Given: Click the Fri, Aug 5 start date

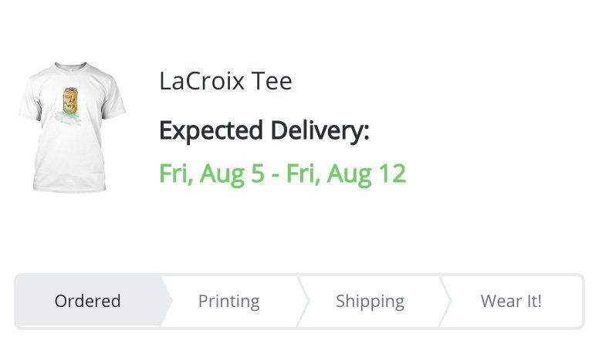Looking at the screenshot, I should (x=212, y=174).
